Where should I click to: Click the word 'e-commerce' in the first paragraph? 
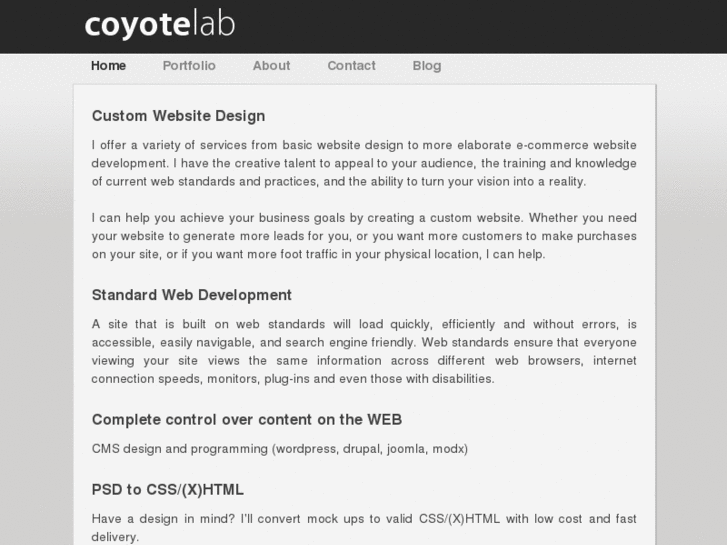click(x=569, y=145)
